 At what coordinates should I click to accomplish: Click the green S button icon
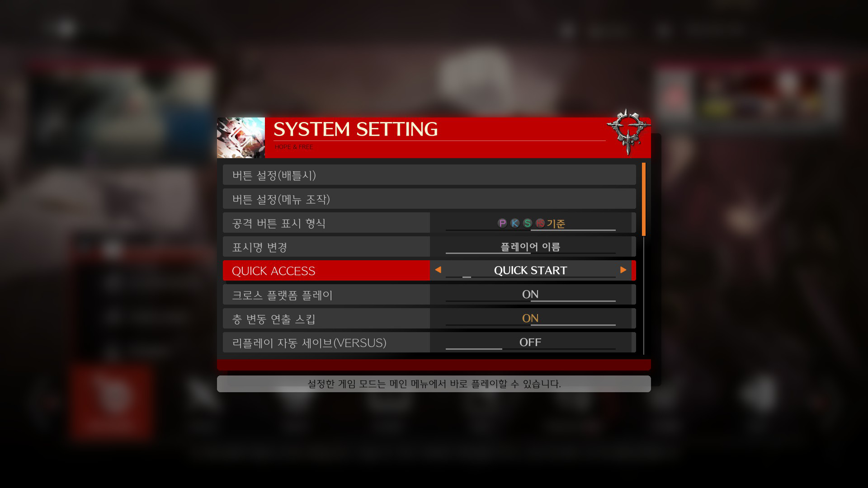point(528,223)
